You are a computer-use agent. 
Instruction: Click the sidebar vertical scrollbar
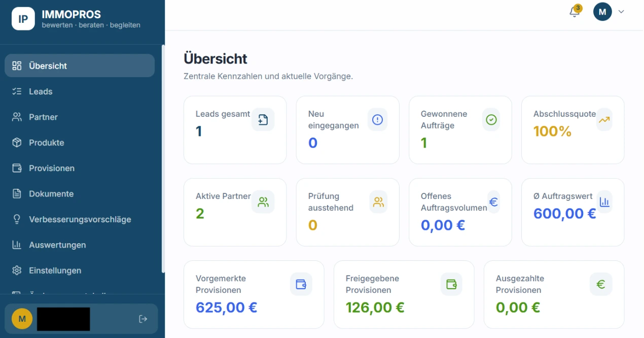tap(163, 159)
